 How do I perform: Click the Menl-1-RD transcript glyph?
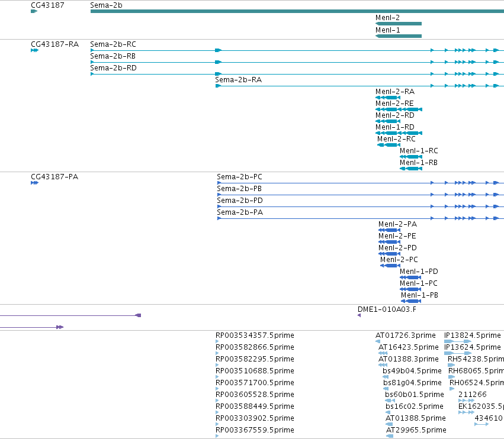coord(399,133)
